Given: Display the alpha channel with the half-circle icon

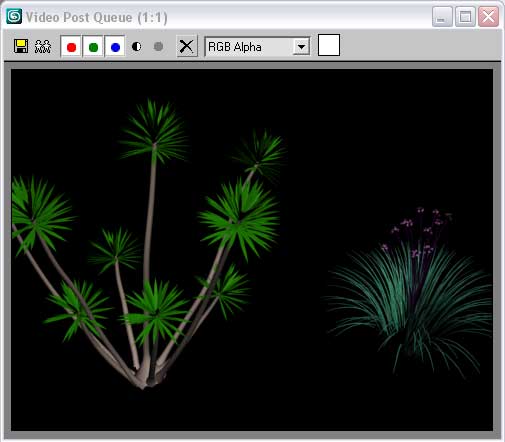Looking at the screenshot, I should pyautogui.click(x=137, y=46).
